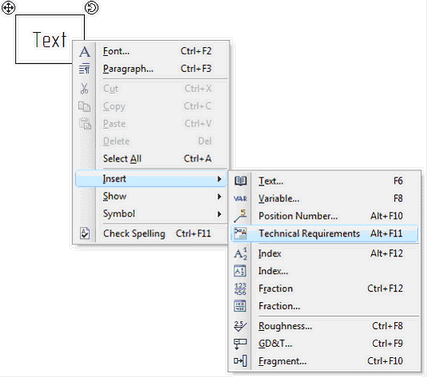
Task: Click the move handle at text box corner
Action: (x=8, y=7)
